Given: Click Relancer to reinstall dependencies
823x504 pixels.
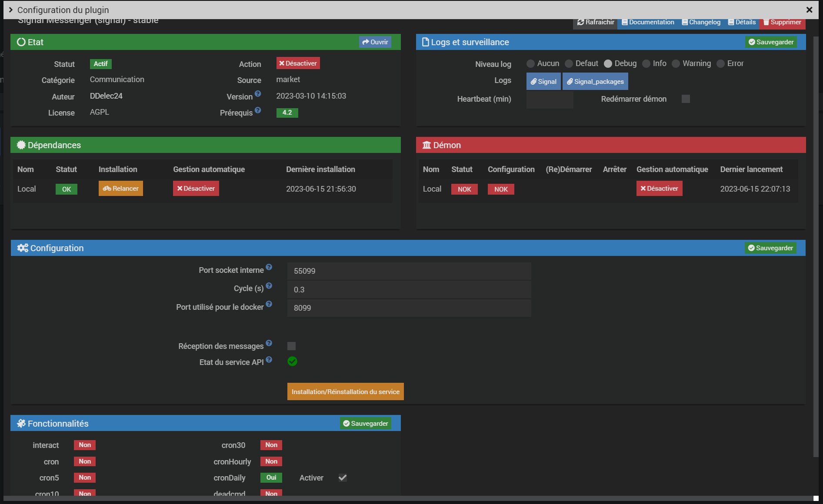Looking at the screenshot, I should point(120,189).
